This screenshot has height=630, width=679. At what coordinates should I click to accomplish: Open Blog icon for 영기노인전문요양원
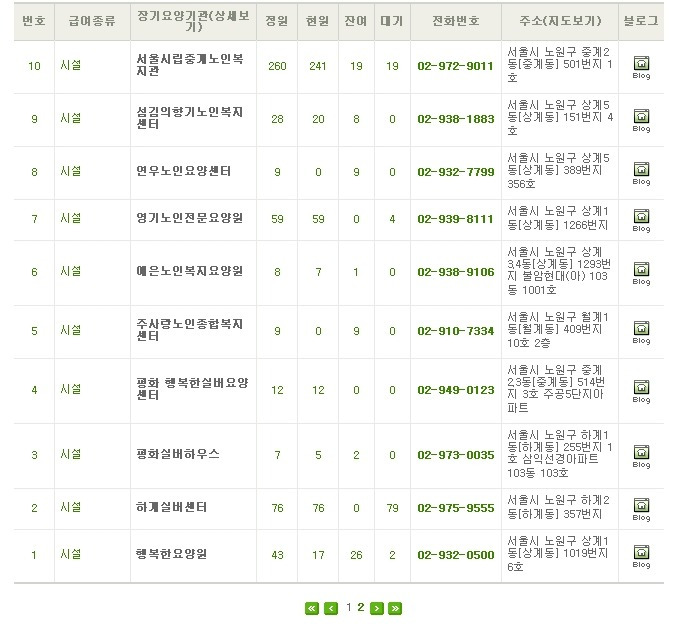[641, 220]
